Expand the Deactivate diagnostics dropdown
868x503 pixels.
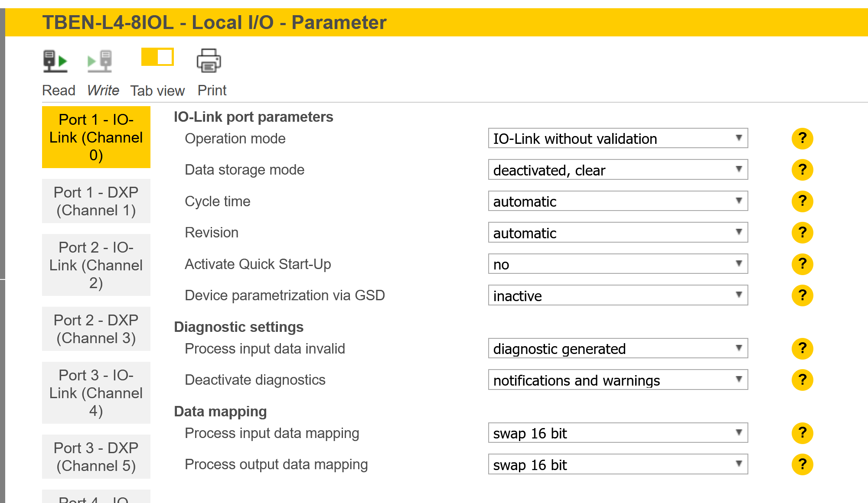pyautogui.click(x=618, y=380)
